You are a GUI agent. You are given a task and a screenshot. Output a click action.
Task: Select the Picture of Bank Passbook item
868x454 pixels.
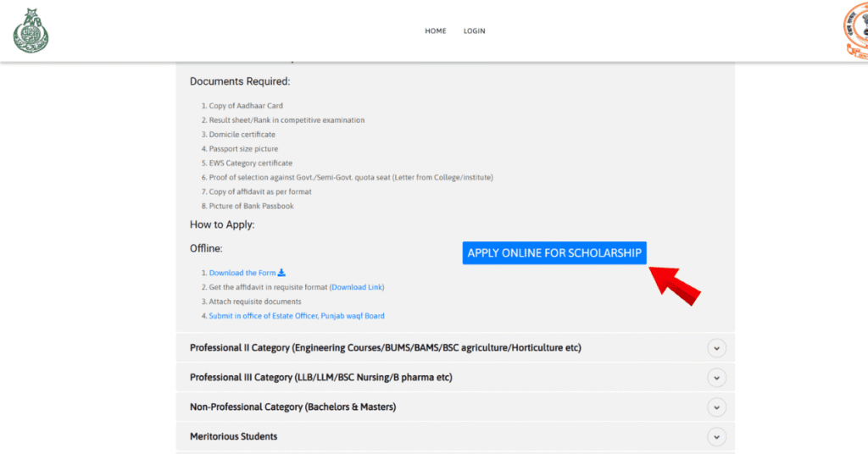coord(251,207)
